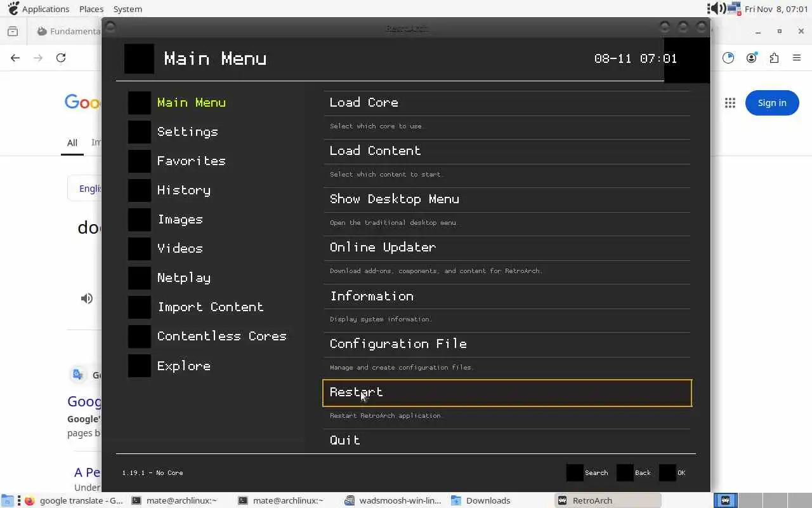Click the show desktop icon in bottom panel
This screenshot has height=508, width=812.
[6, 500]
